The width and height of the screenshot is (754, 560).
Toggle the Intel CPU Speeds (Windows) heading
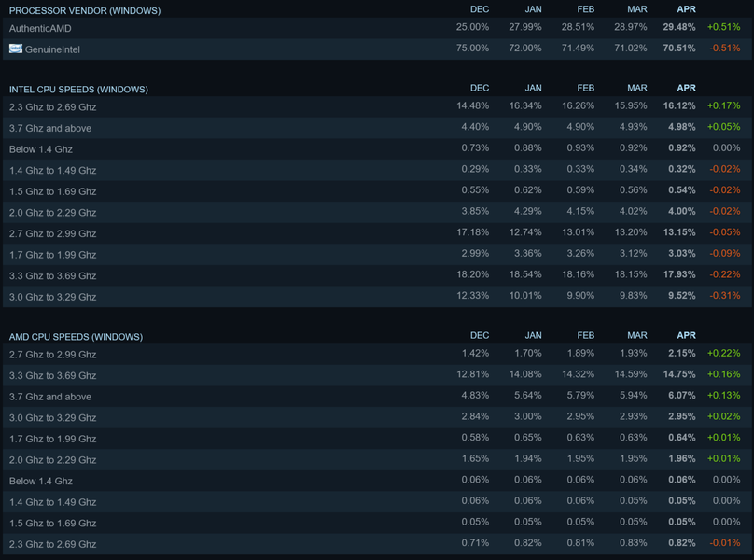(x=78, y=90)
